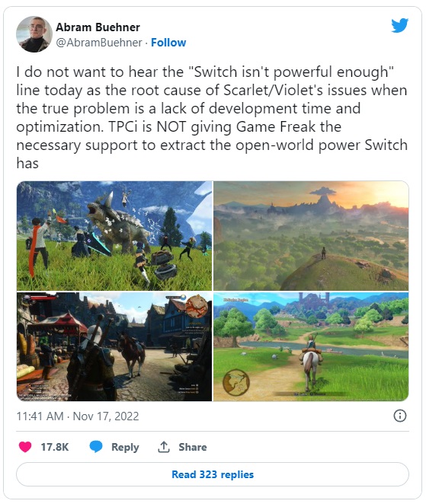This screenshot has height=504, width=426.
Task: Open the Witcher 3 town screenshot
Action: pos(114,346)
